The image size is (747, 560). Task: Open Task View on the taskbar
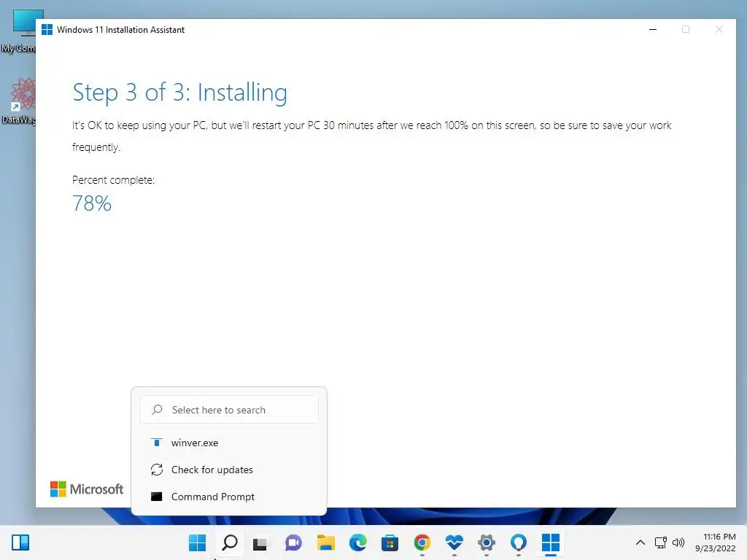[x=260, y=542]
